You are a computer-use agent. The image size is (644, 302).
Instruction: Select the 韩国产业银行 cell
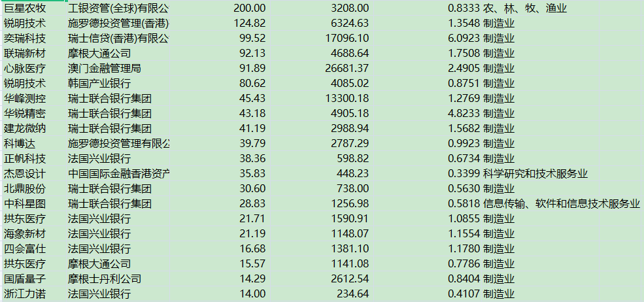tap(99, 83)
